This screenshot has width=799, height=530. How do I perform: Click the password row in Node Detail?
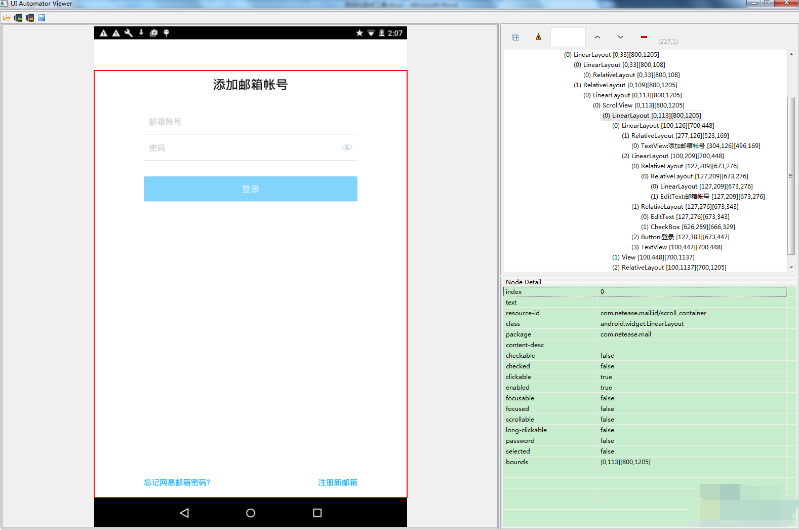tap(645, 440)
